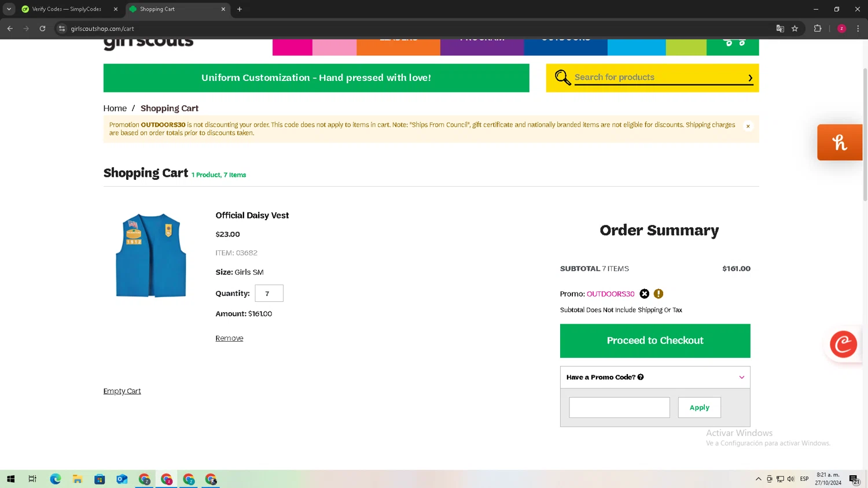Click the Remove link for Daisy Vest

[x=229, y=338]
